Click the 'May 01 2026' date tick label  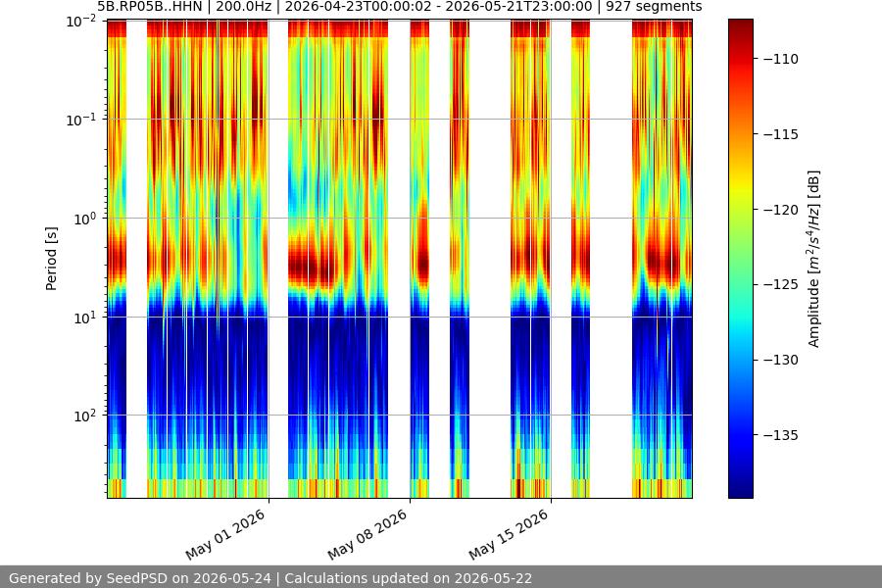(x=225, y=535)
